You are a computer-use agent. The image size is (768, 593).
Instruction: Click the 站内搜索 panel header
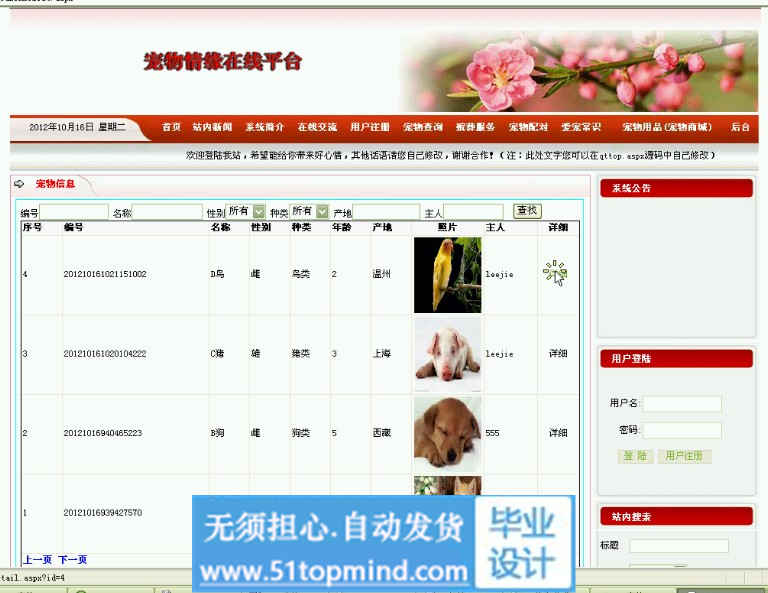(676, 516)
